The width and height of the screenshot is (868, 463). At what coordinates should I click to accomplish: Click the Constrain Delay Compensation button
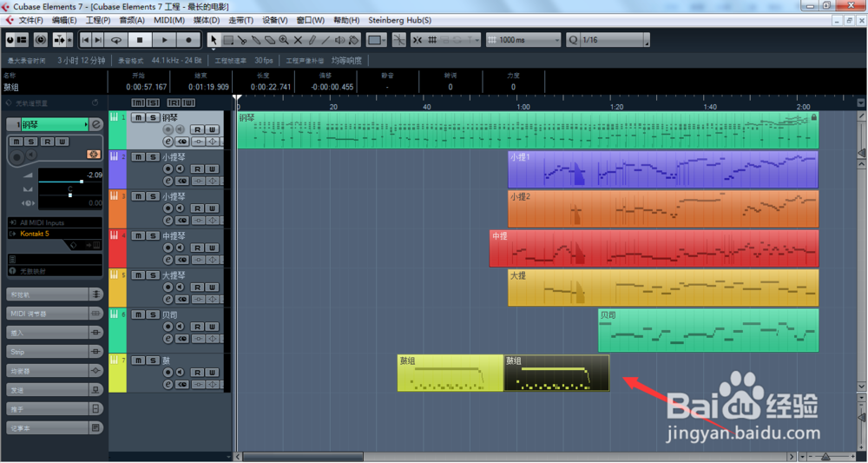tap(41, 40)
